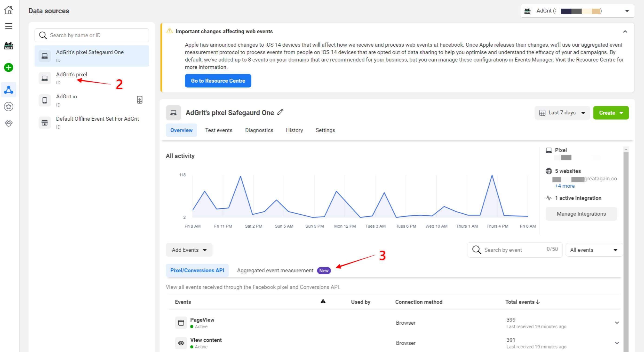Open the Partner integrations handshake icon
The height and width of the screenshot is (352, 644).
pos(9,123)
